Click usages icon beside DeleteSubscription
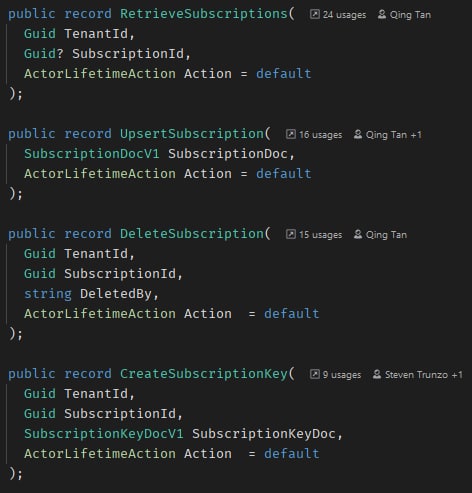472x493 pixels. pos(291,234)
